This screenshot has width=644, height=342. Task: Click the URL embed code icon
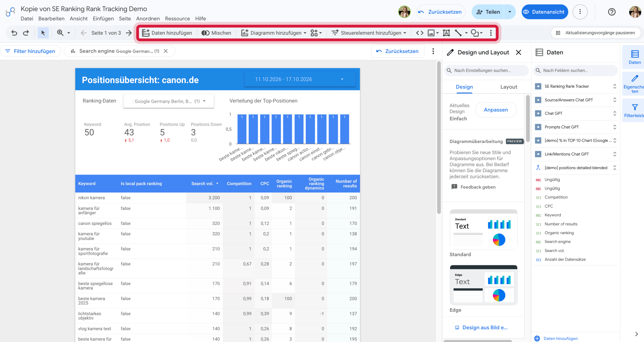pyautogui.click(x=420, y=33)
